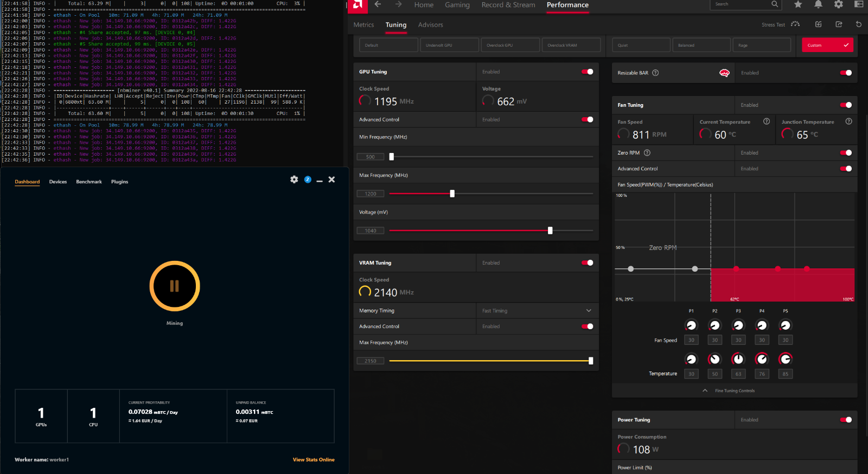Select Default tuning preset
This screenshot has height=474, width=868.
pos(388,45)
